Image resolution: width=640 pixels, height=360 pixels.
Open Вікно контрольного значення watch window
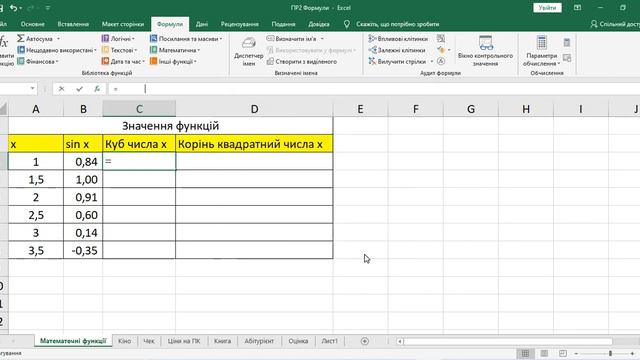click(x=485, y=51)
